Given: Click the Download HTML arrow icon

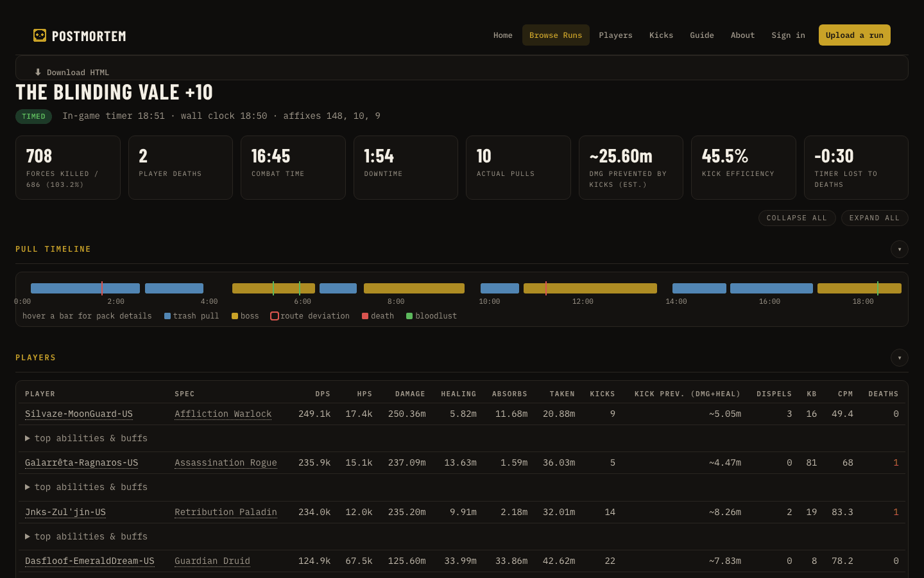Looking at the screenshot, I should tap(38, 73).
